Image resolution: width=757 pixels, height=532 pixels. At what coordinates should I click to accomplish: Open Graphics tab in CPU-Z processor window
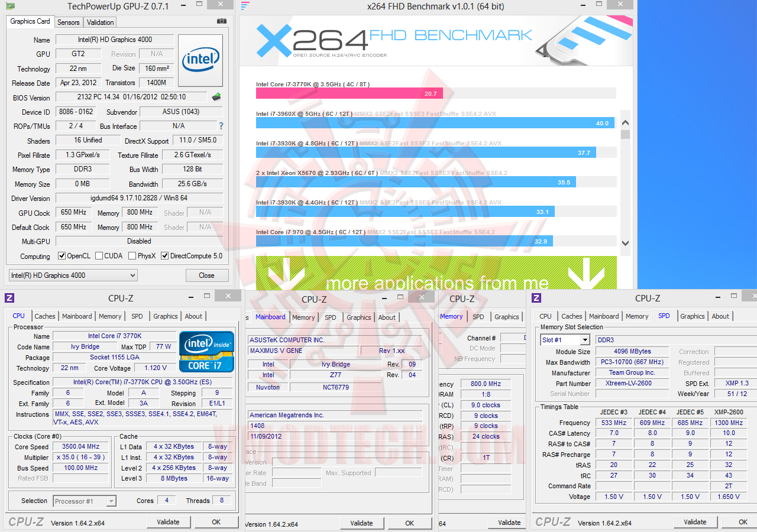(x=166, y=316)
